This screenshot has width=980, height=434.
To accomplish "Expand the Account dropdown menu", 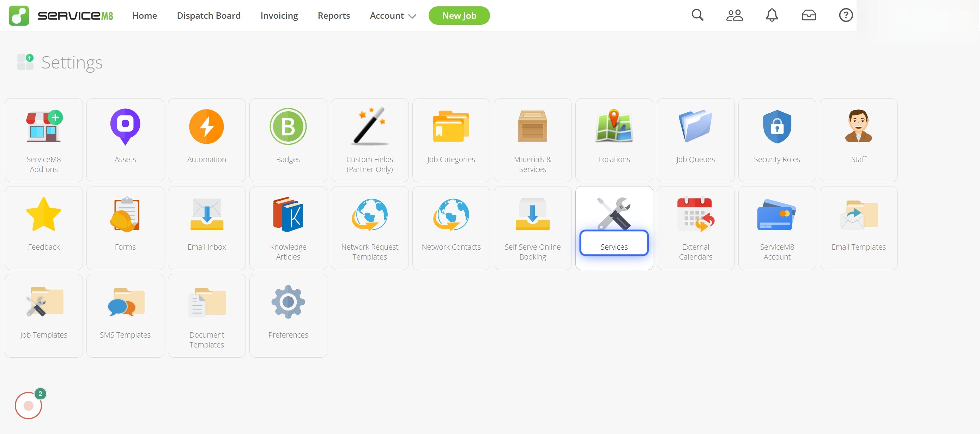I will click(x=393, y=16).
